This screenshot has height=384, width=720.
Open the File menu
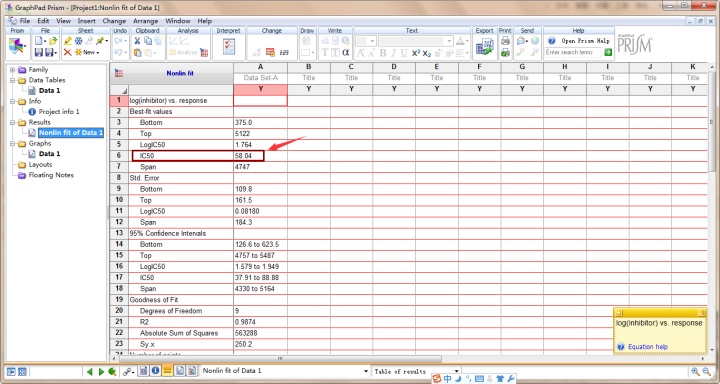click(x=25, y=21)
